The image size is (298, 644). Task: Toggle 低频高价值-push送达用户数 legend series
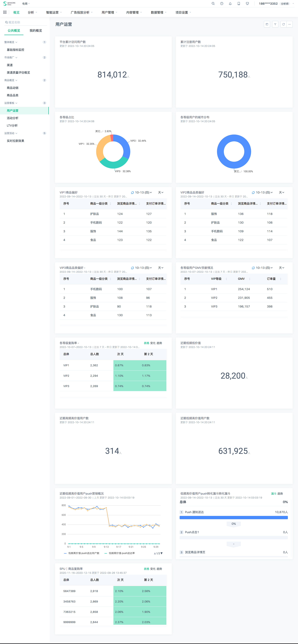tap(82, 553)
